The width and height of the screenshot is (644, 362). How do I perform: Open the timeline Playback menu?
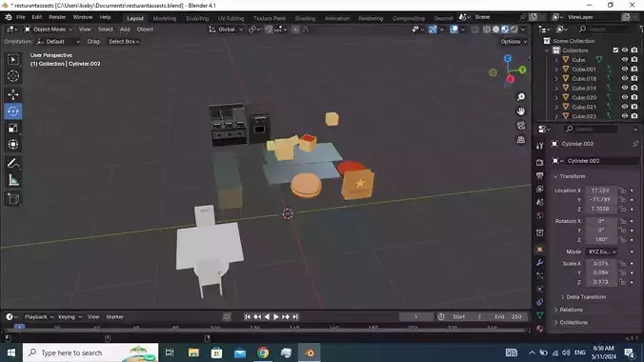point(39,317)
